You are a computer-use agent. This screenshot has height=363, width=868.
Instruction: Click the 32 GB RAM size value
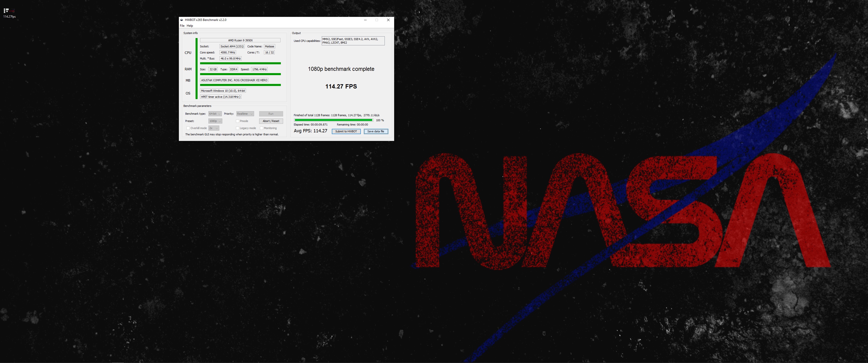point(213,69)
